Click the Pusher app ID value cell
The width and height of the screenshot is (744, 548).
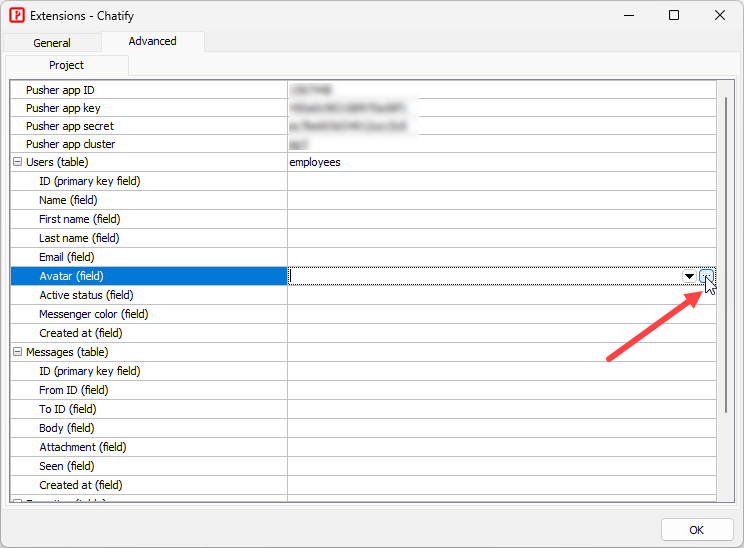(502, 90)
